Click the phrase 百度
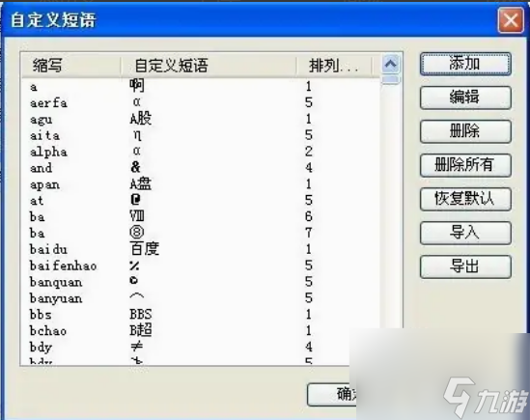530x420 pixels. coord(145,249)
